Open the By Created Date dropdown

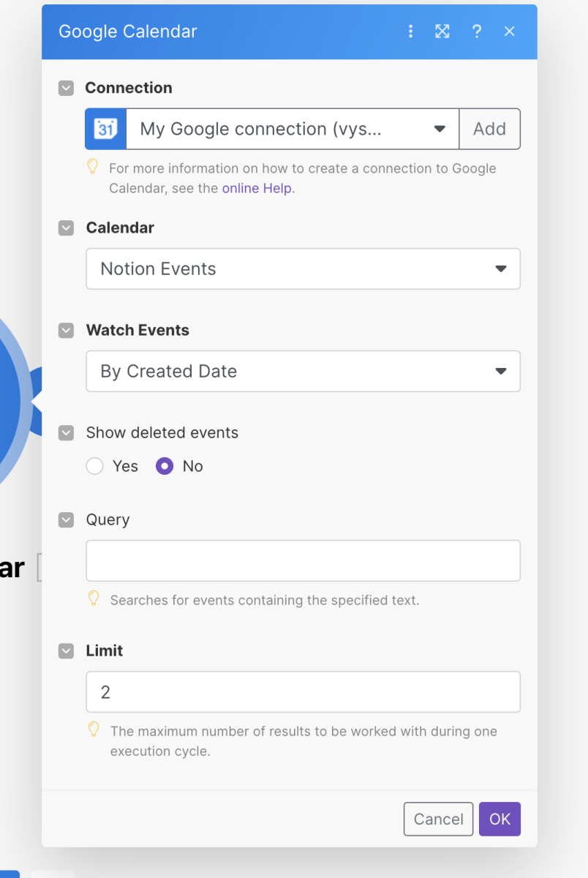coord(303,372)
